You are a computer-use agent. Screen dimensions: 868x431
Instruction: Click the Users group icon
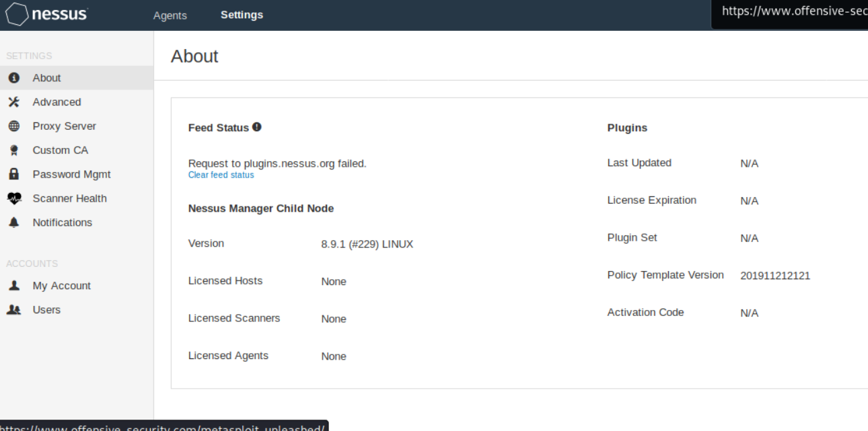tap(13, 310)
